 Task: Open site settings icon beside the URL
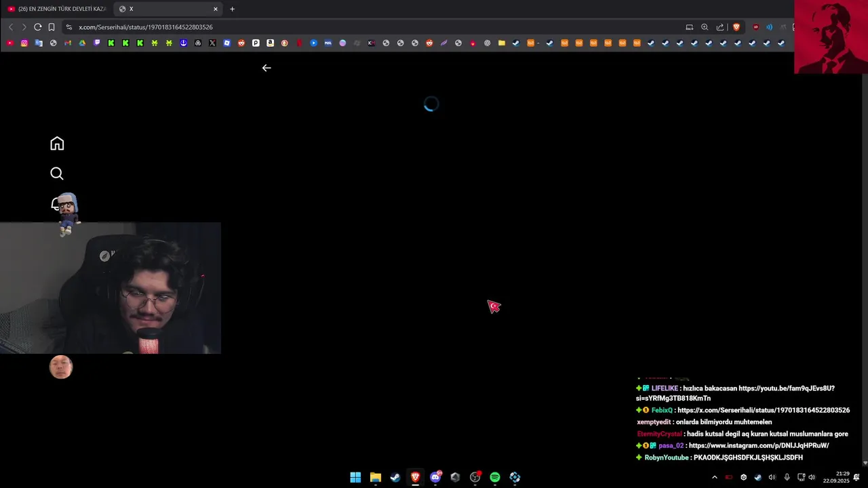[x=68, y=27]
